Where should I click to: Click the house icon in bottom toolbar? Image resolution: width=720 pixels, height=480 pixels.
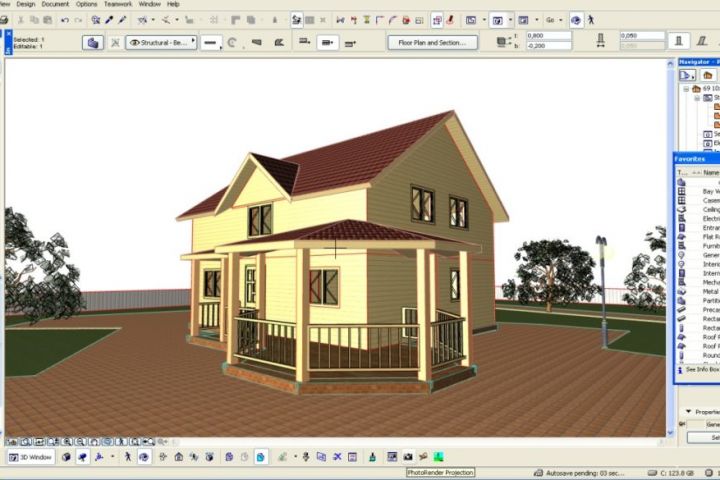(179, 457)
